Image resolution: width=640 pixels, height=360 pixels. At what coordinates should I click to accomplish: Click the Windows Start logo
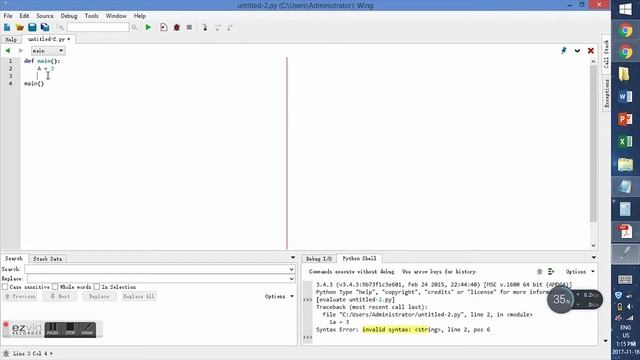(625, 9)
